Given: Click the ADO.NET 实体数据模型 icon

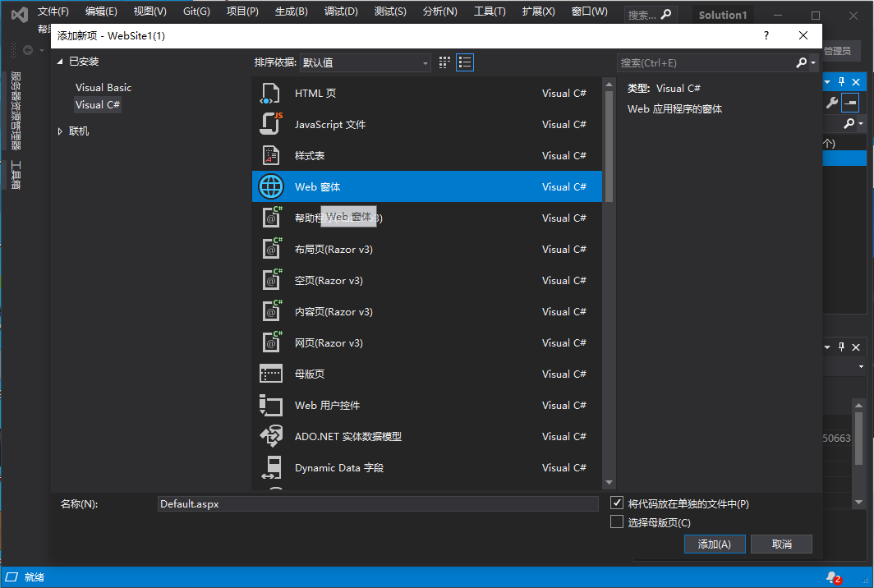Looking at the screenshot, I should (x=271, y=436).
